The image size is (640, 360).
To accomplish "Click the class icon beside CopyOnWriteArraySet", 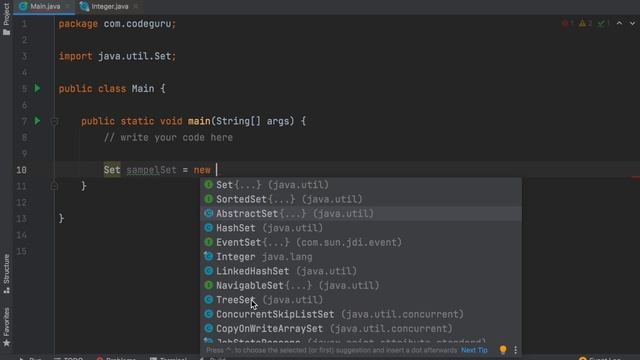I will [x=209, y=329].
